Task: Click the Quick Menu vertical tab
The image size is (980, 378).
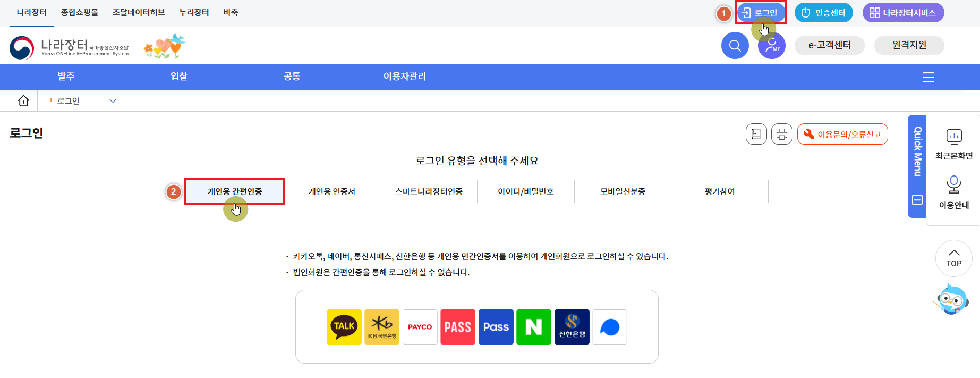Action: point(917,152)
